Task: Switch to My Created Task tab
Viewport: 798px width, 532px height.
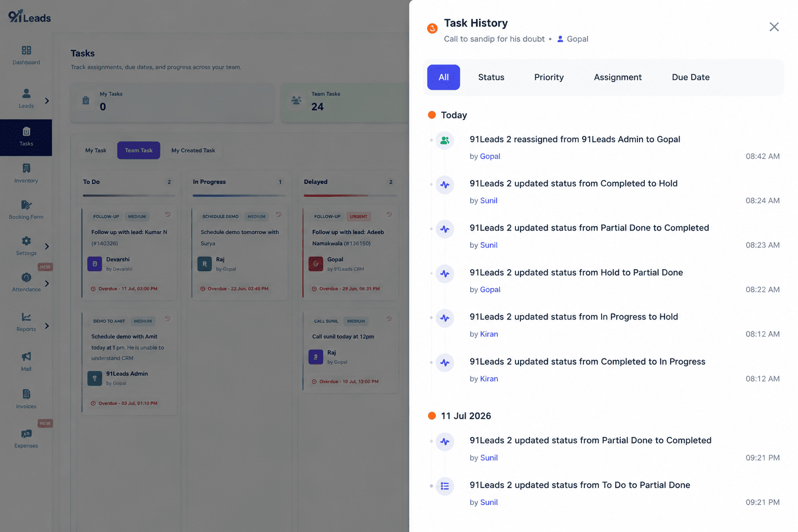Action: pos(193,151)
